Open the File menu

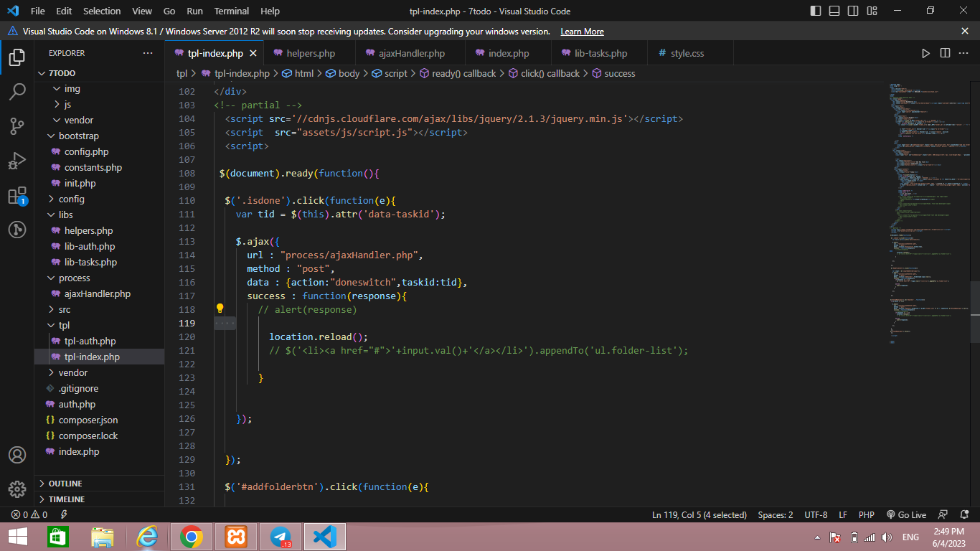point(38,11)
